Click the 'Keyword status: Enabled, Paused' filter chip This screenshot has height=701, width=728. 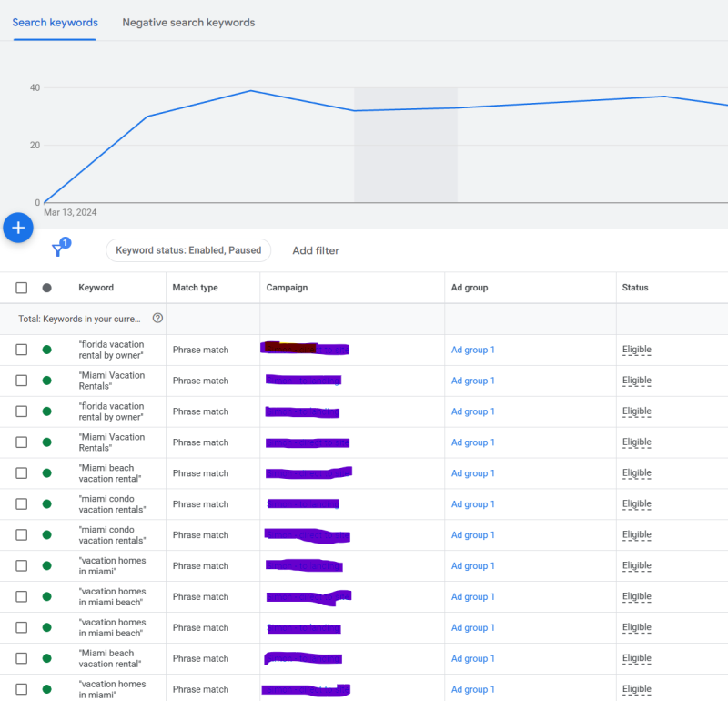pos(188,250)
